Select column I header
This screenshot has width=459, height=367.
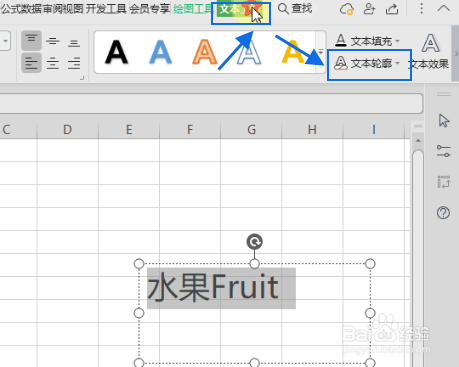(x=374, y=129)
